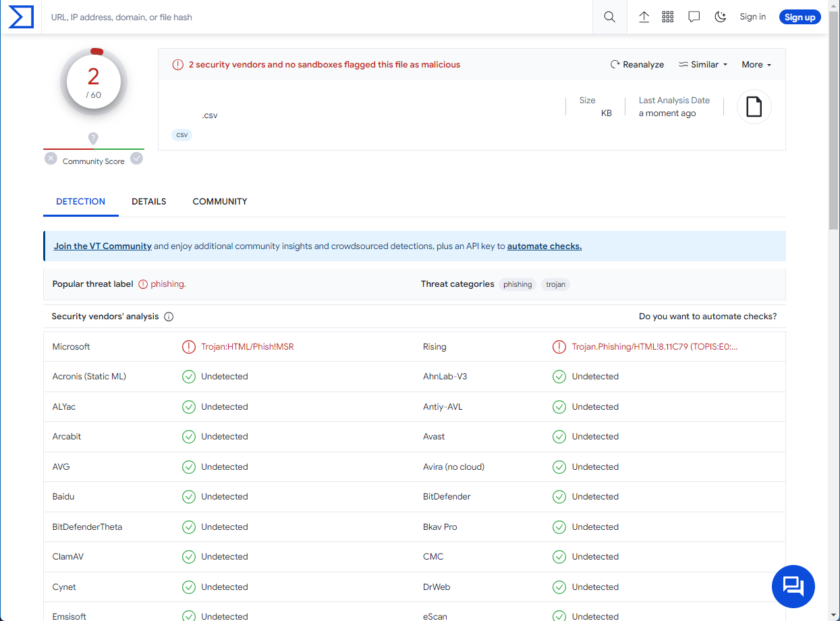
Task: Click the upload file arrow icon
Action: 644,17
